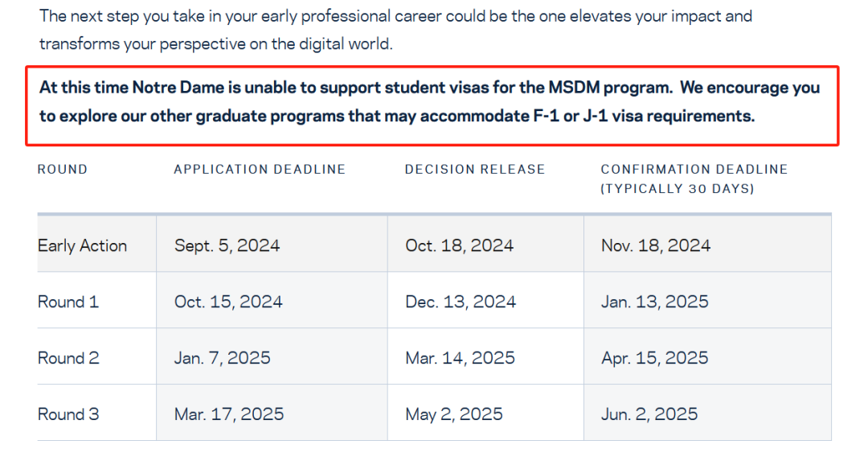Click the May 2, 2025 decision release date

(x=454, y=414)
